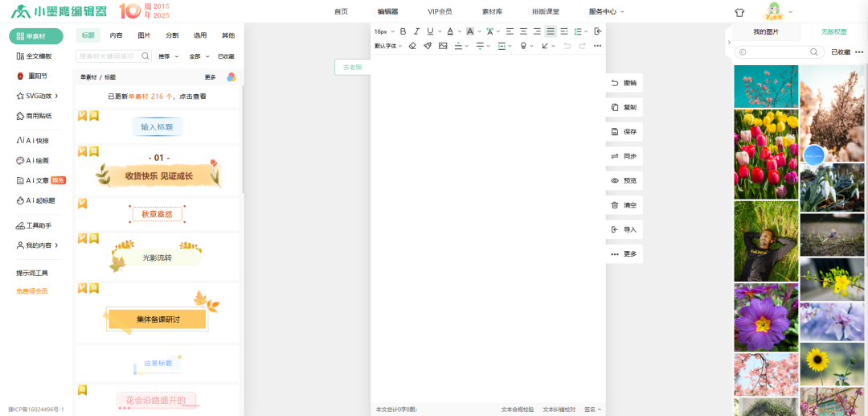
Task: Open the font color picker arrow
Action: click(458, 31)
